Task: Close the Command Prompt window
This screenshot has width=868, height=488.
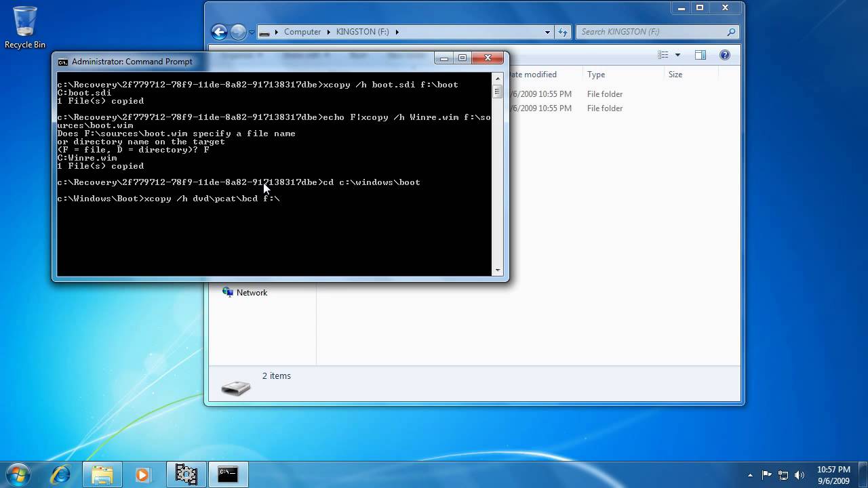Action: (488, 58)
